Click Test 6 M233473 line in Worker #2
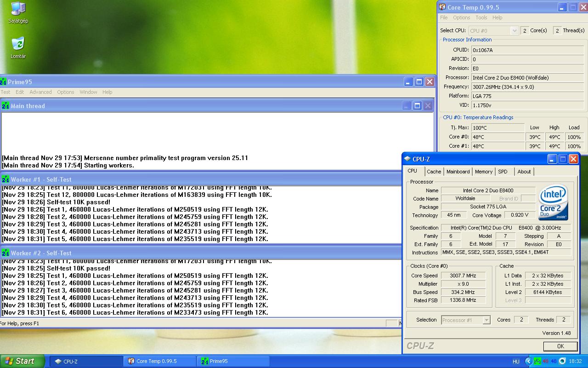This screenshot has height=368, width=588. point(135,312)
